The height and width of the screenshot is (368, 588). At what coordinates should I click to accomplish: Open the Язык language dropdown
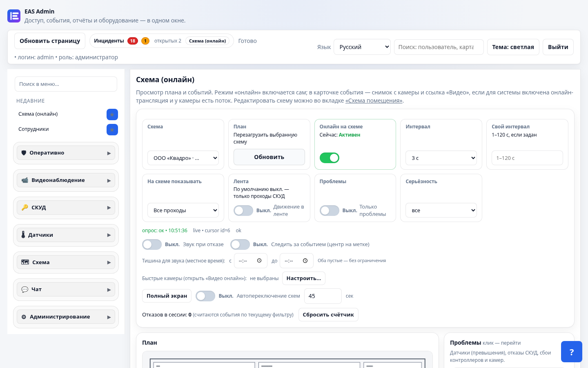(362, 47)
